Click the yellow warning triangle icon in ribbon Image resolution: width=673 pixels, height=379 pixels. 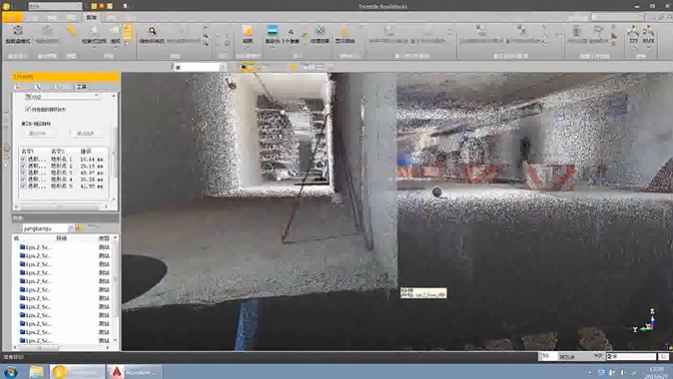tap(344, 31)
